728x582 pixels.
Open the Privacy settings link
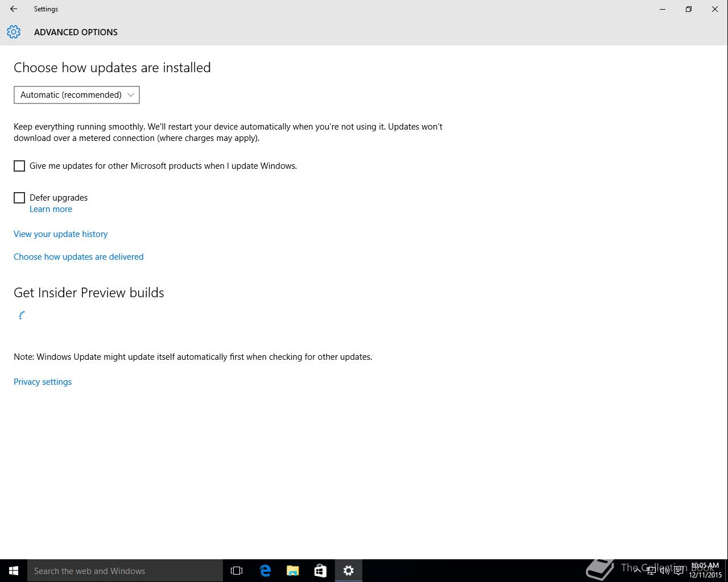click(x=43, y=382)
